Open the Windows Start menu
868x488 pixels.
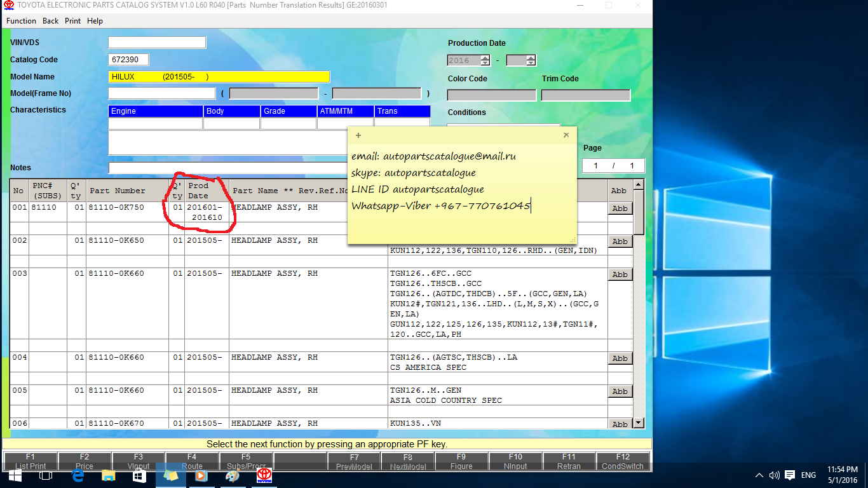tap(14, 475)
